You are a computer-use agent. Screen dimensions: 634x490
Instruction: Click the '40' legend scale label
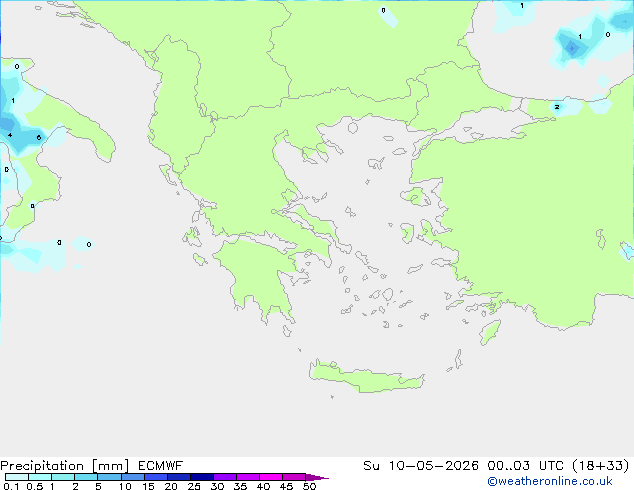pos(263,486)
